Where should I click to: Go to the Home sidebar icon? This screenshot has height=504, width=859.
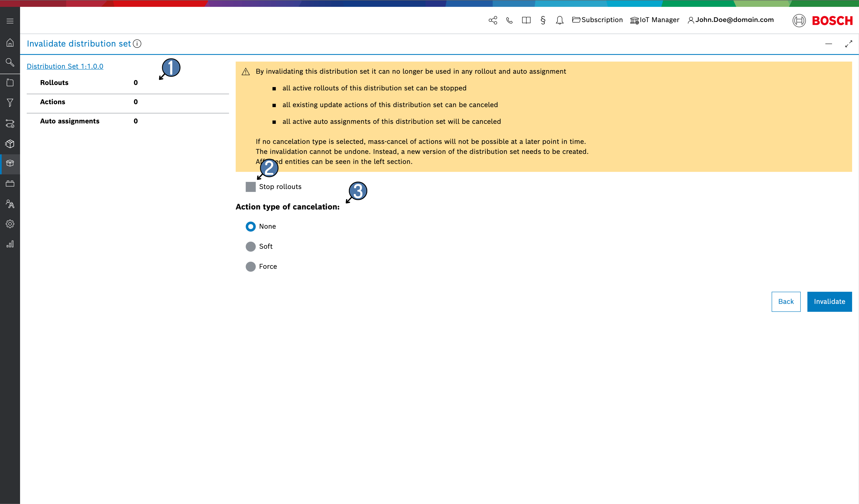pyautogui.click(x=10, y=43)
